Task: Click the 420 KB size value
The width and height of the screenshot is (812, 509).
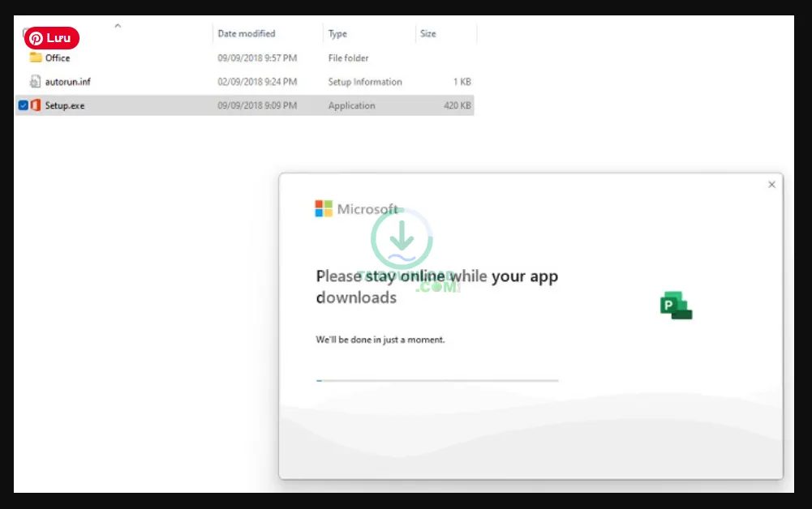Action: 457,106
